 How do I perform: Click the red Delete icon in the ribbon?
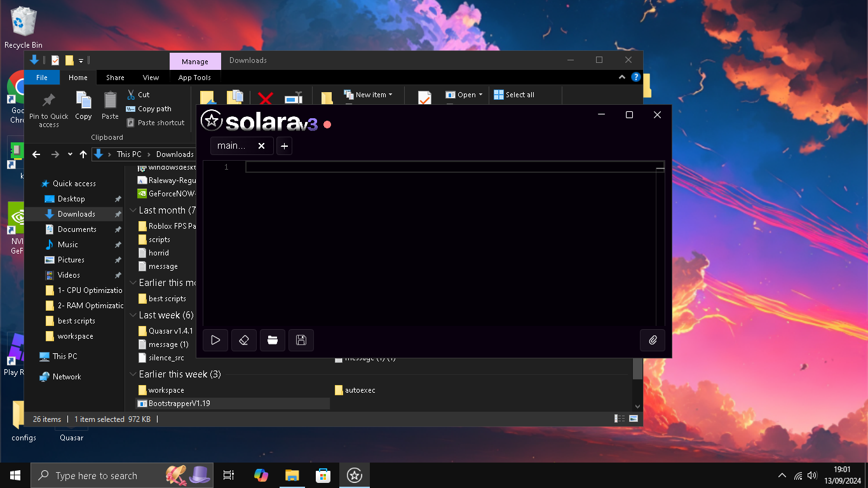(266, 98)
